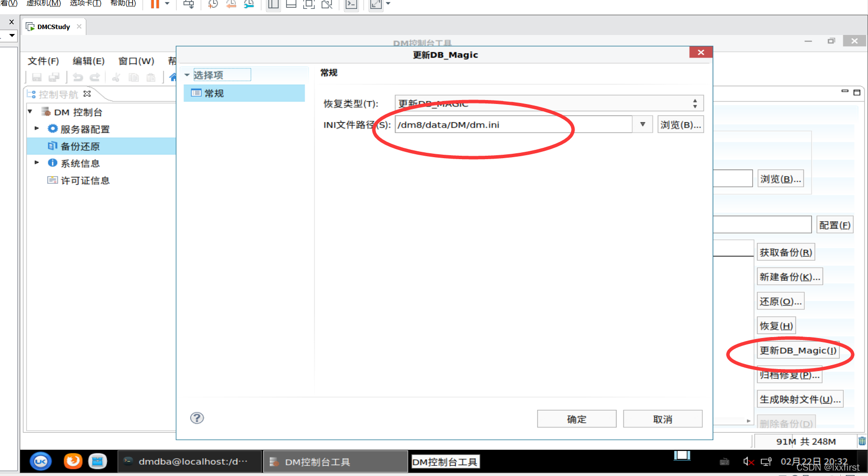The image size is (868, 476).
Task: Click the Copy icon in DM console toolbar
Action: click(134, 77)
